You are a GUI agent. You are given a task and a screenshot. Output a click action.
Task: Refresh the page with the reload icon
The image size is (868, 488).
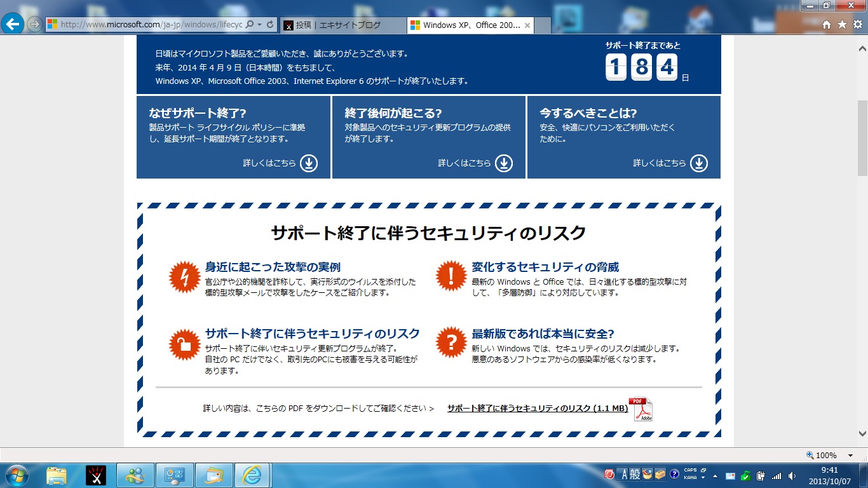coord(270,25)
